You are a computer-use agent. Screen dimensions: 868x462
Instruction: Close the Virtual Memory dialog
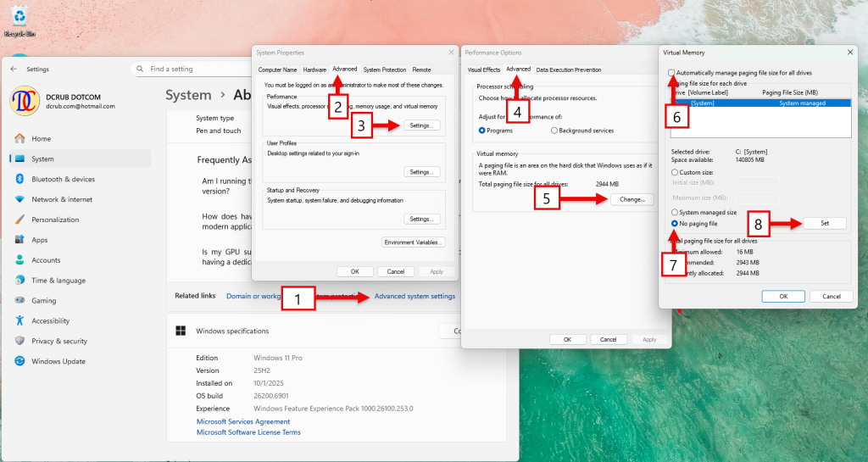click(x=849, y=53)
